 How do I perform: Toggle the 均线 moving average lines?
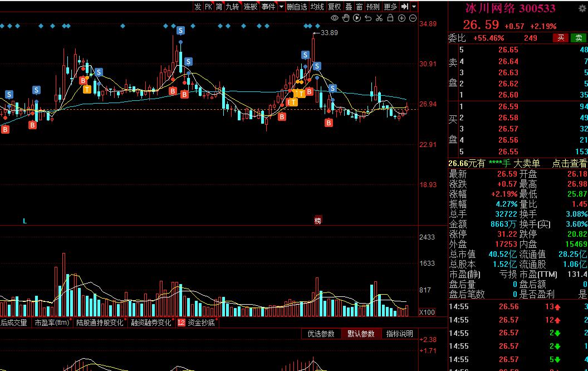point(317,7)
